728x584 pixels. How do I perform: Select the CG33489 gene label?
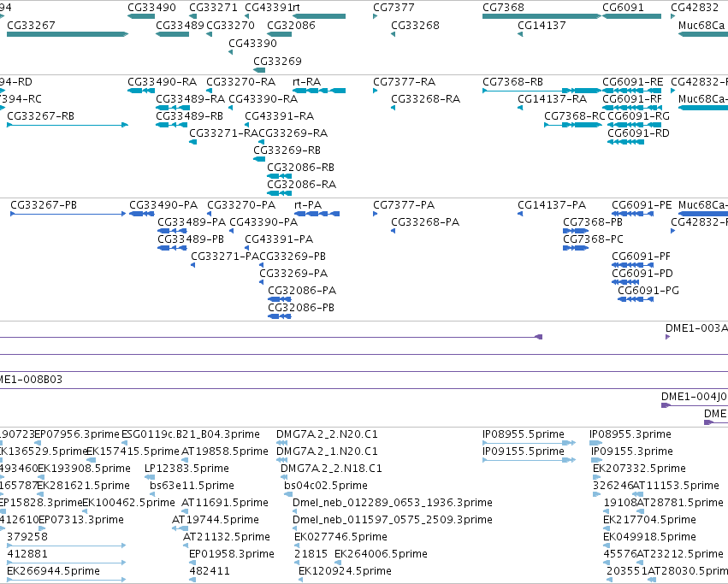click(x=181, y=25)
